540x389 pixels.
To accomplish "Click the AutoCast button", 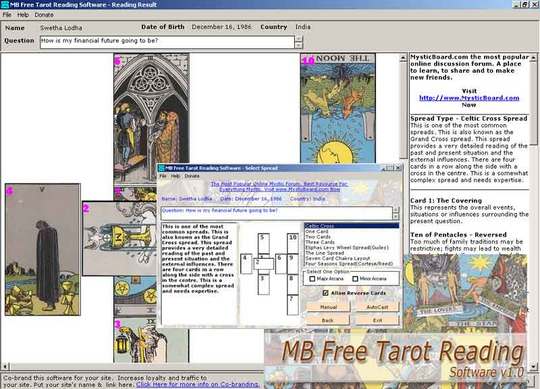I will click(377, 307).
